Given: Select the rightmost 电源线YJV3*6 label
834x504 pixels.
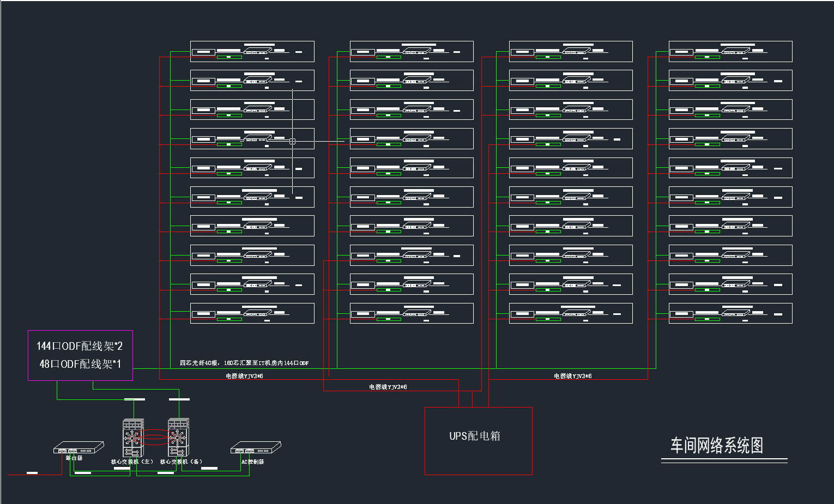Looking at the screenshot, I should (x=572, y=376).
